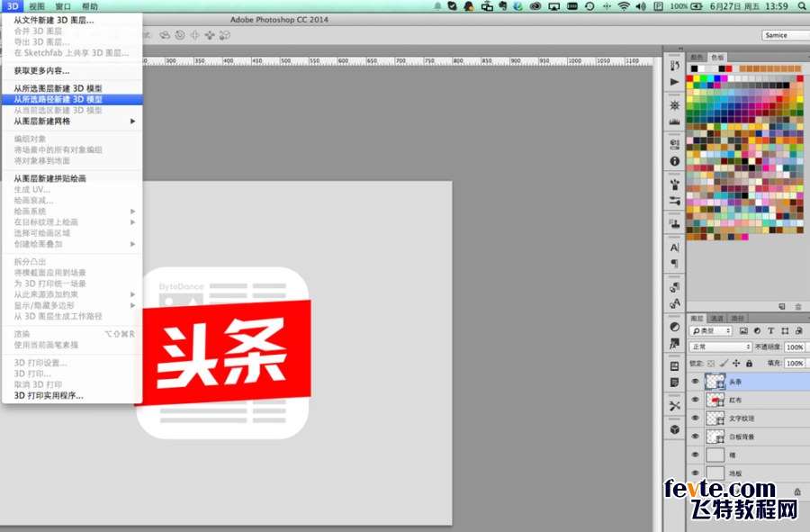Pick the yellow swatch in first swatch row
Image resolution: width=810 pixels, height=532 pixels.
(x=697, y=78)
